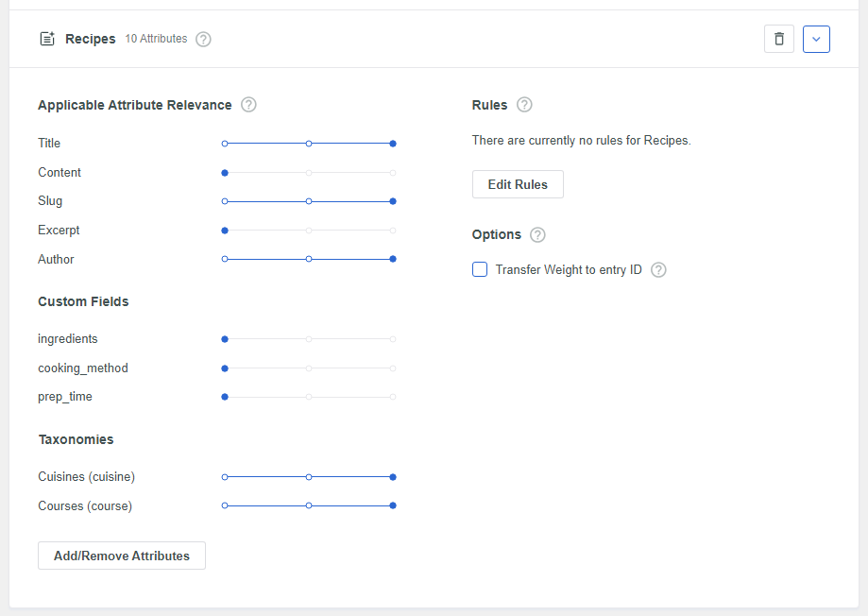Set Courses slider to middle point
This screenshot has height=616, width=868.
tap(309, 505)
